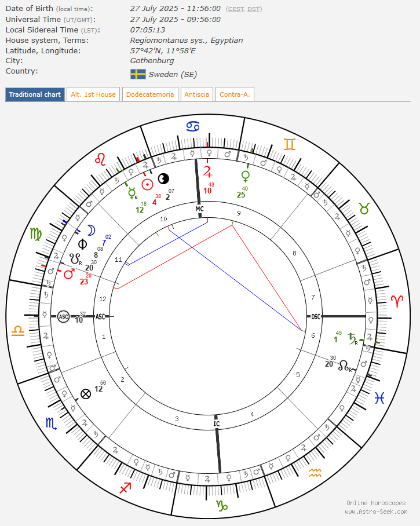
Task: Click the green Taurus zodiac sign
Action: 364,209
